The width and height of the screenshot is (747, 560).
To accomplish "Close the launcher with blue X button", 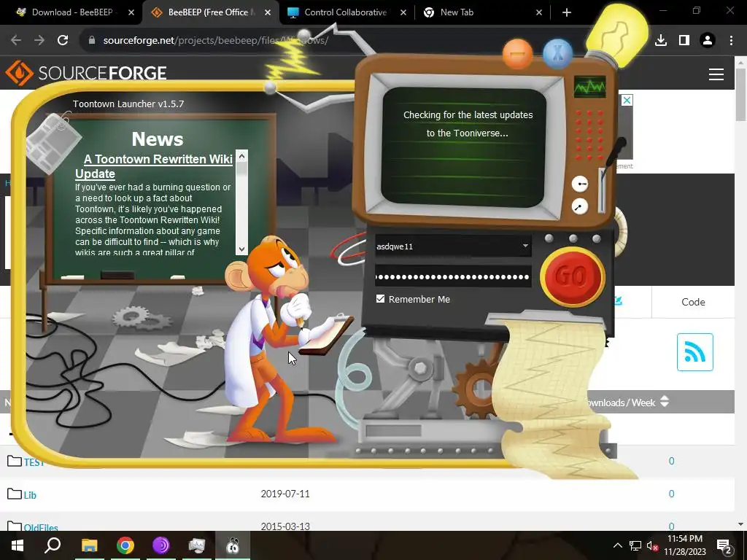I will point(557,54).
